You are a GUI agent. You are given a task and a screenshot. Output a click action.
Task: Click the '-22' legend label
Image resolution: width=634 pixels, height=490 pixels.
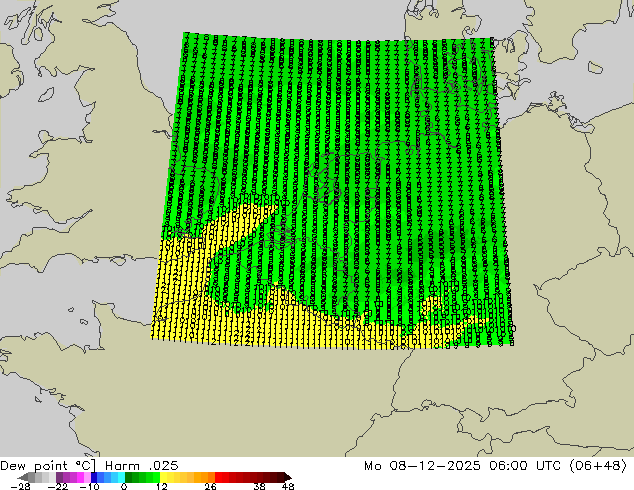tap(57, 486)
